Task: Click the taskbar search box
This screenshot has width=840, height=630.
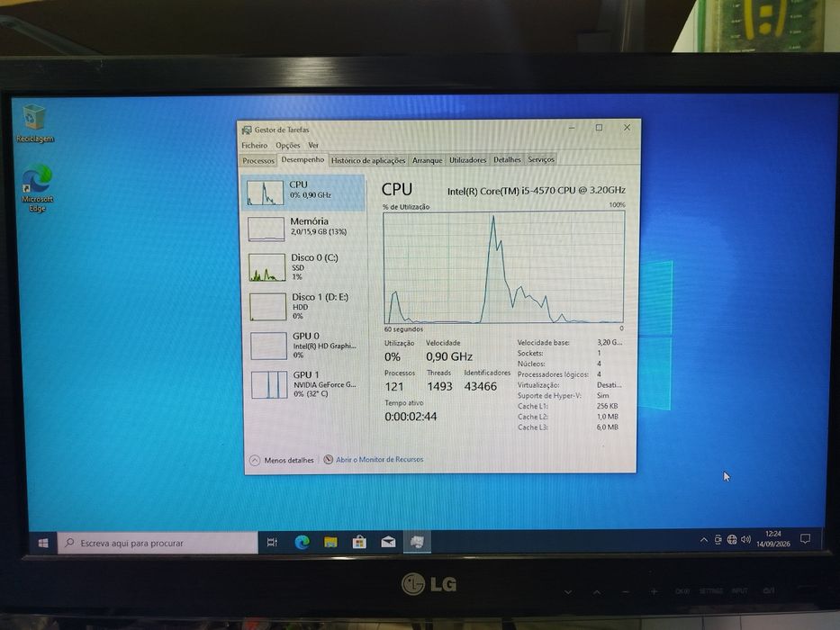Action: [x=158, y=543]
